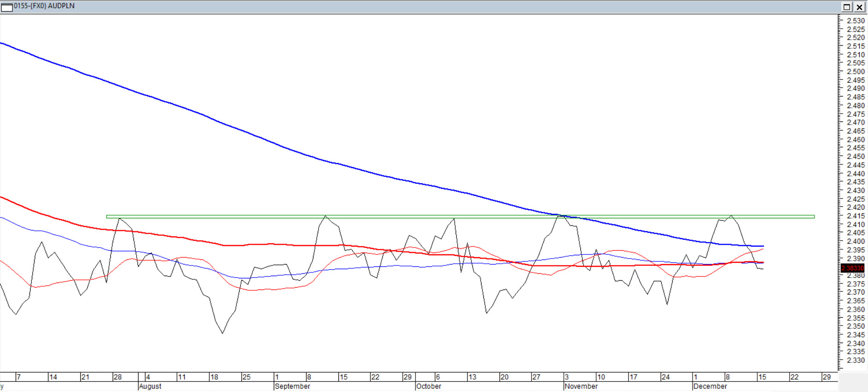Viewport: 868px width, 392px height.
Task: Click the August month label on time axis
Action: [x=151, y=386]
